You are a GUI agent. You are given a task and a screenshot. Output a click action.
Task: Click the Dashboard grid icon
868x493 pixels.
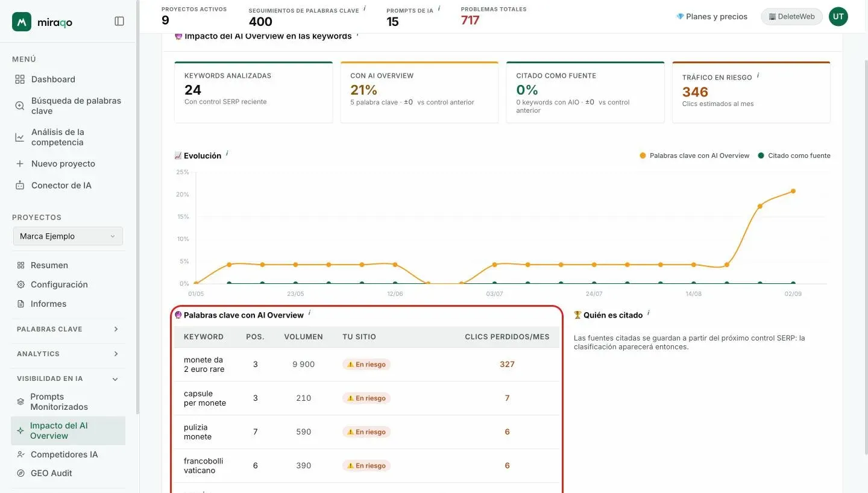click(20, 80)
